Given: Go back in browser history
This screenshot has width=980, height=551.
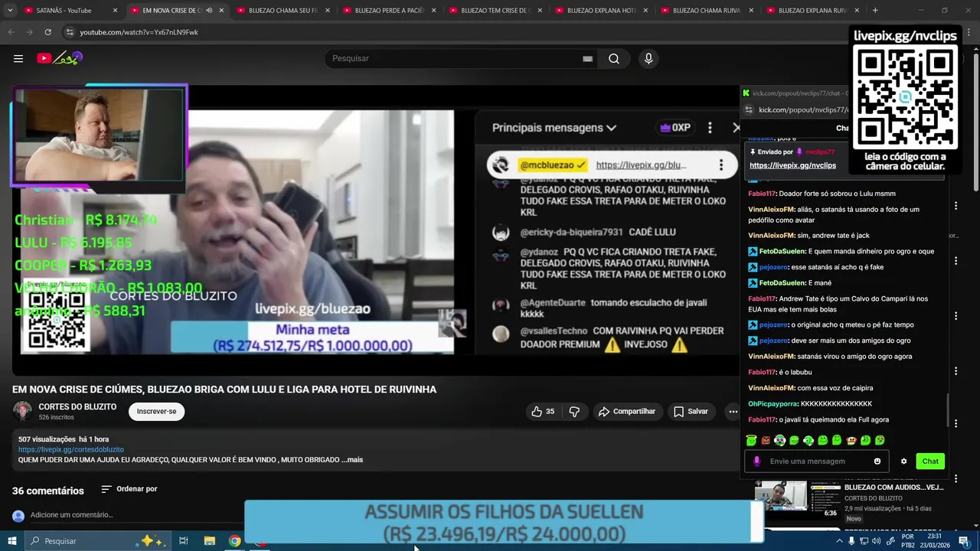Looking at the screenshot, I should (11, 32).
